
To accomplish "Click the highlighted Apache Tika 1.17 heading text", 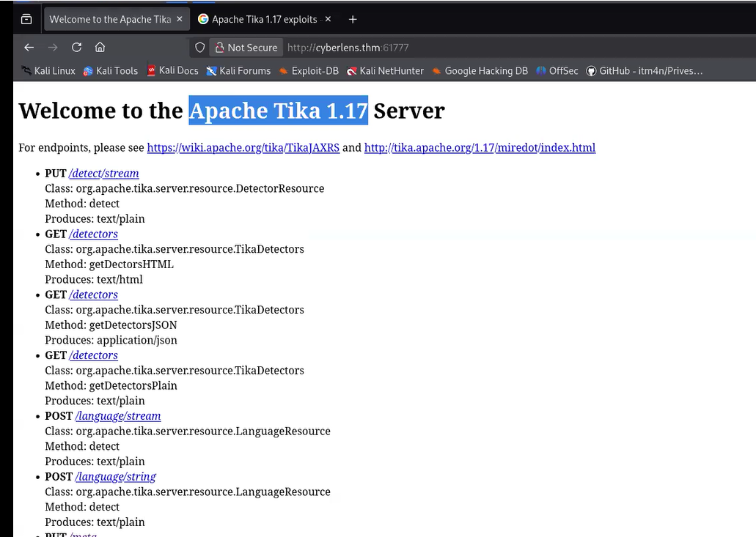I will coord(278,111).
